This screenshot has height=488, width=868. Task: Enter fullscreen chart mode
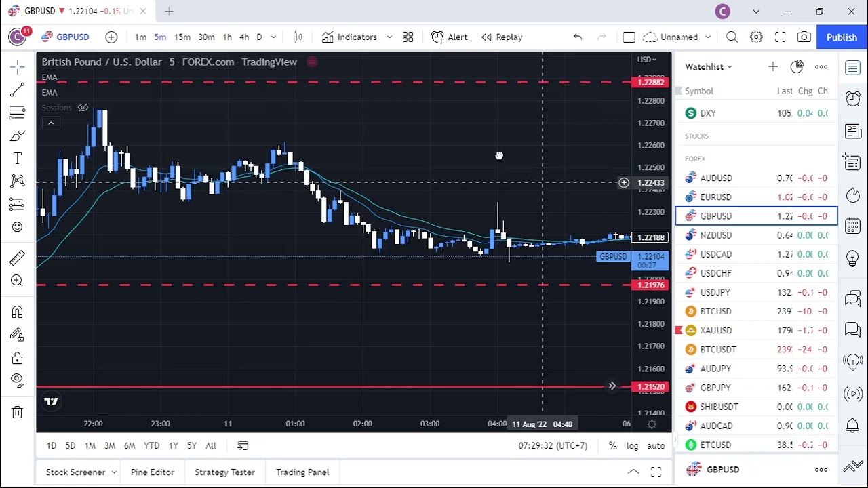781,37
